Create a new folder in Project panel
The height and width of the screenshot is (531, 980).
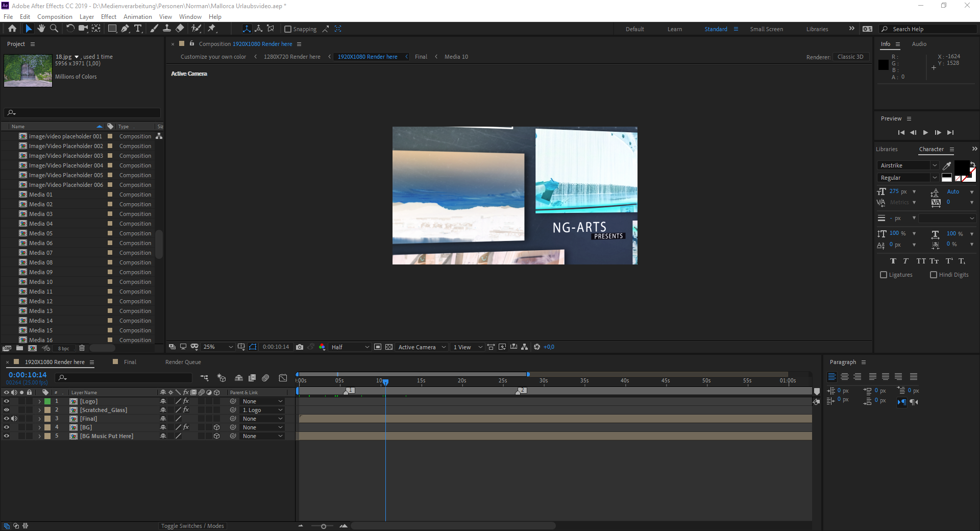pos(19,348)
